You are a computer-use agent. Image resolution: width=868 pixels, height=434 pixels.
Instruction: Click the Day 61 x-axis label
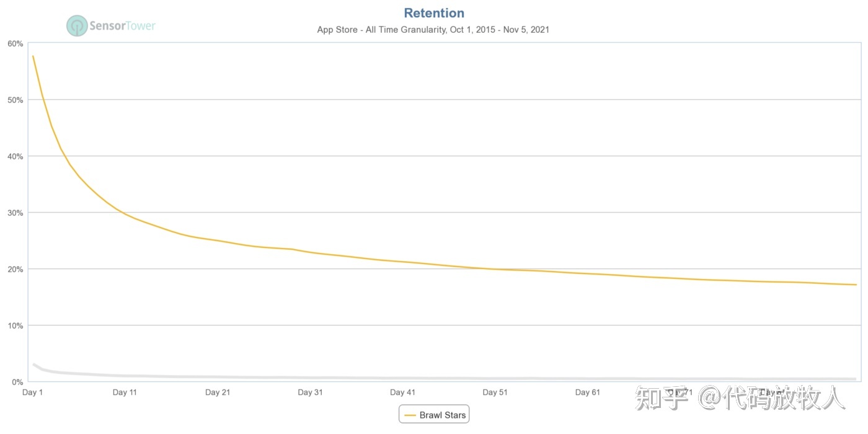[x=587, y=392]
